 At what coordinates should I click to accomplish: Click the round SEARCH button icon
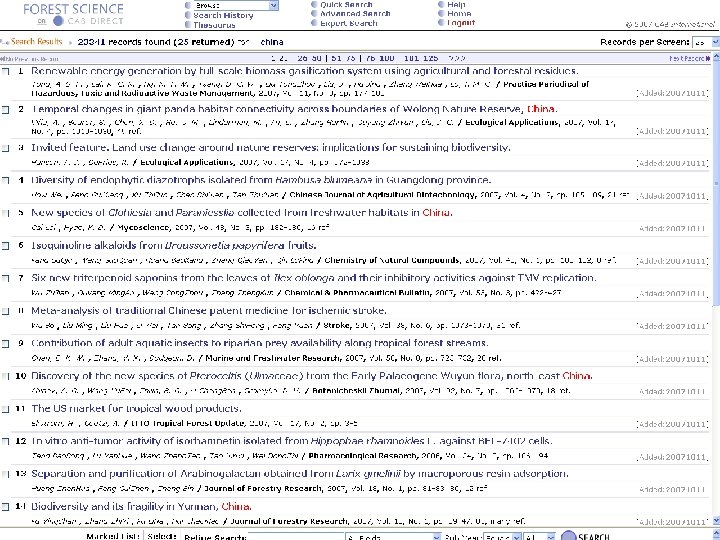click(569, 536)
